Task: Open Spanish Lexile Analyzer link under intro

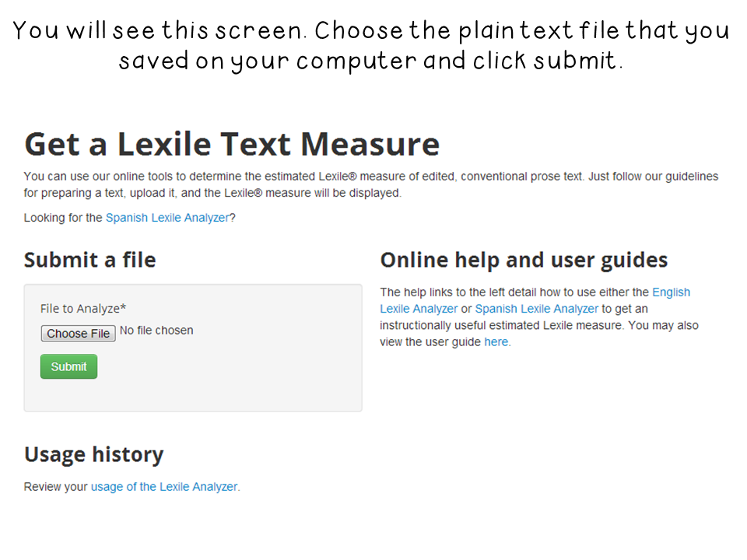Action: [x=167, y=218]
